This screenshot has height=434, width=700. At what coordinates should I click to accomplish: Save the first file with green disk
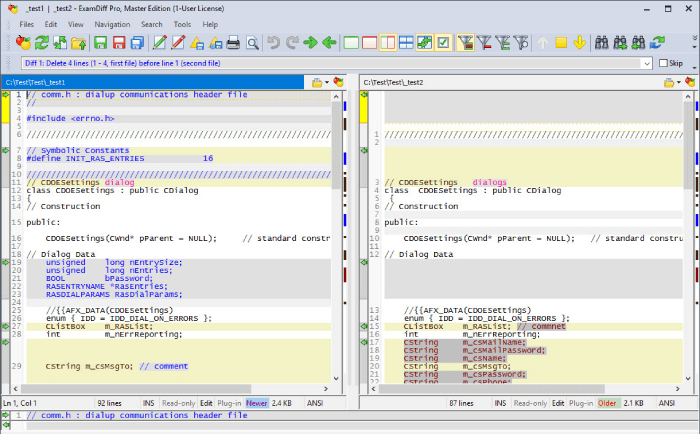pyautogui.click(x=100, y=43)
